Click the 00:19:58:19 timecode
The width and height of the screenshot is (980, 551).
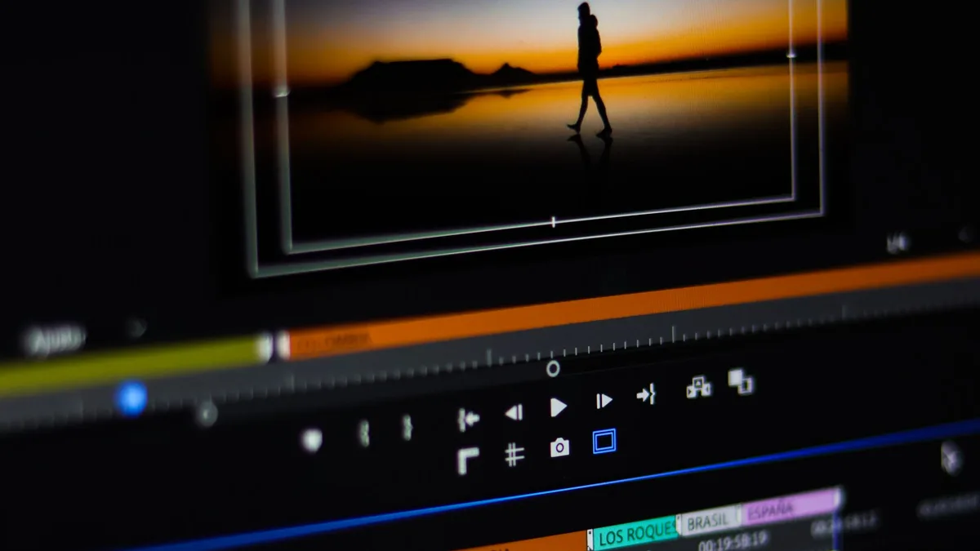732,541
